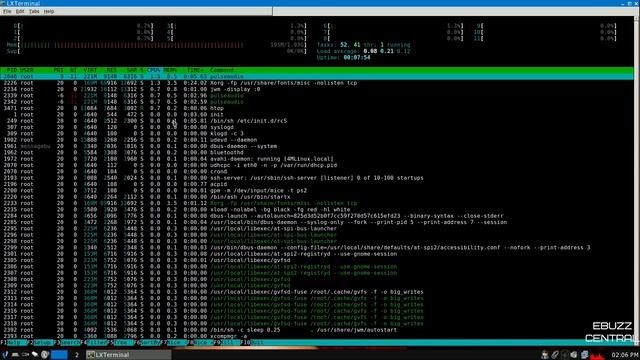Click the 02:06 PM clock
Screen dimensions: 640x360
pos(624,355)
